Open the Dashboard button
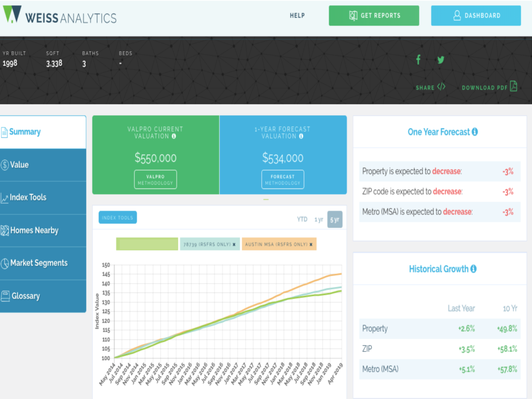 [x=475, y=16]
